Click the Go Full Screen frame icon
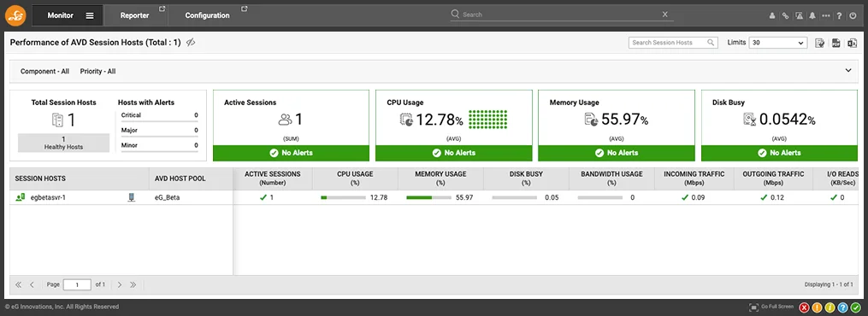868x316 pixels. click(754, 307)
